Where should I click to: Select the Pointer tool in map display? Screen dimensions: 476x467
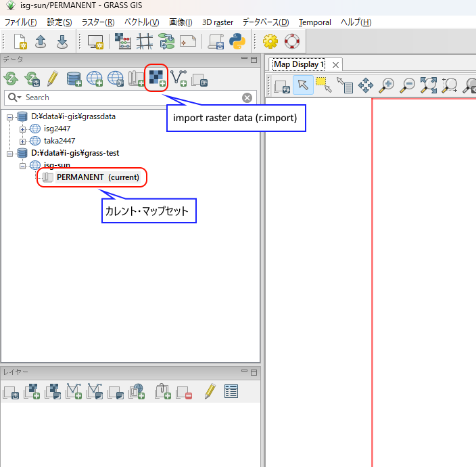pos(303,85)
